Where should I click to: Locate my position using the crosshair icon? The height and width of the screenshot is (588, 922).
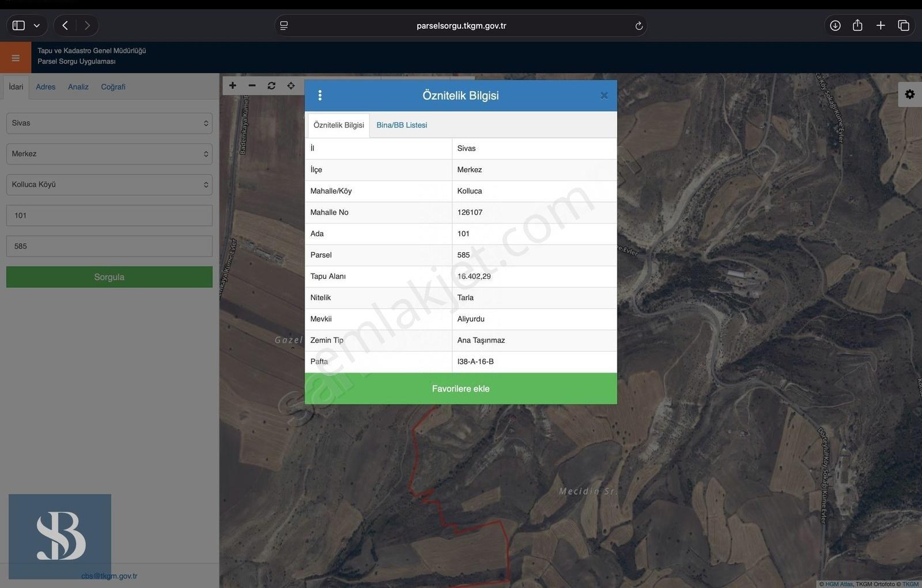click(x=291, y=86)
